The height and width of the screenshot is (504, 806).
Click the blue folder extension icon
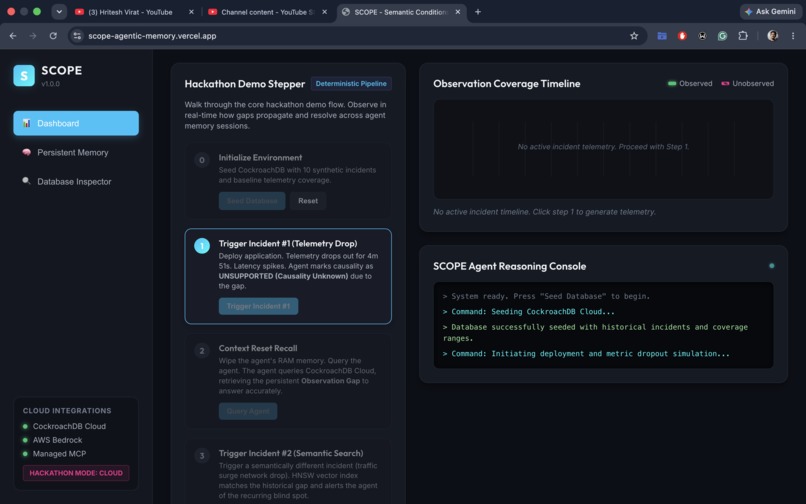(x=662, y=36)
